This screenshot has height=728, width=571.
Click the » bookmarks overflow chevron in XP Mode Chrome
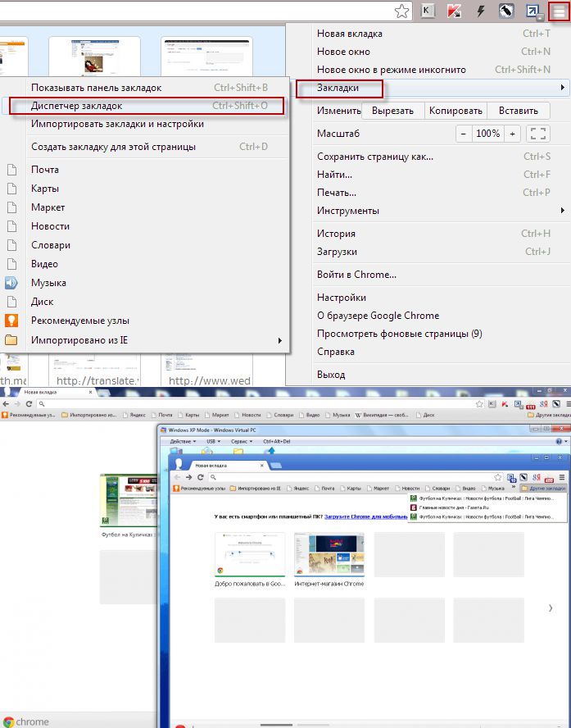514,488
